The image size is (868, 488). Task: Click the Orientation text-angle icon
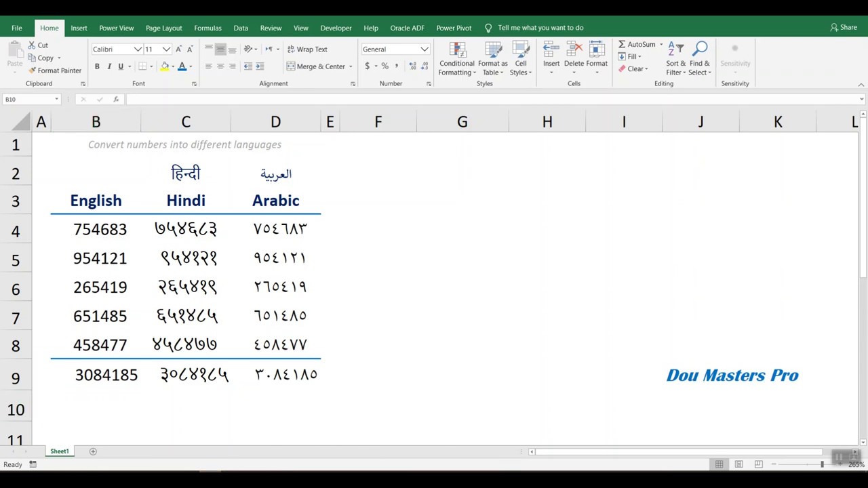coord(248,49)
